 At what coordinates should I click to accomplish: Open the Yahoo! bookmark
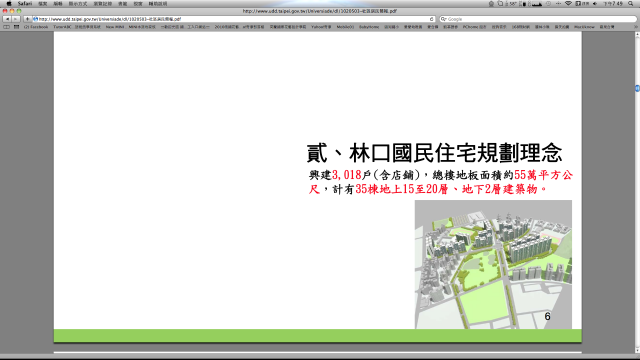click(321, 27)
